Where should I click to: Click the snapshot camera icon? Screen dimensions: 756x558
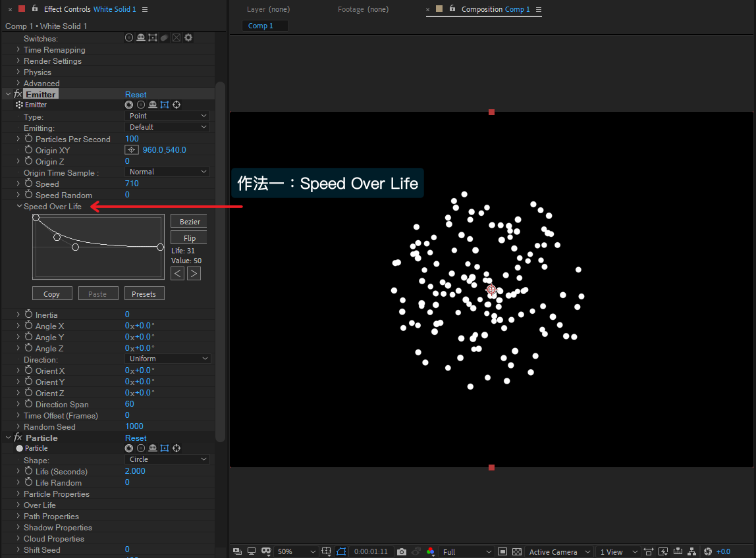[x=401, y=551]
